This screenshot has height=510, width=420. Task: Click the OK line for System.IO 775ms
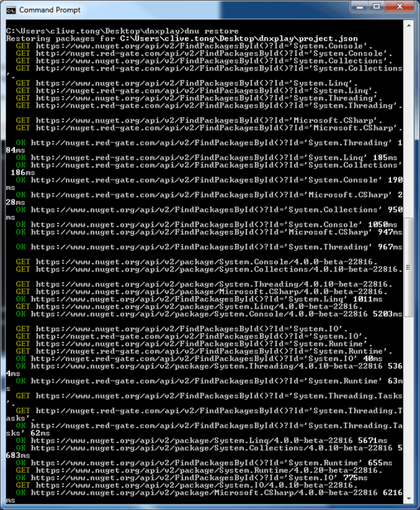pos(192,478)
